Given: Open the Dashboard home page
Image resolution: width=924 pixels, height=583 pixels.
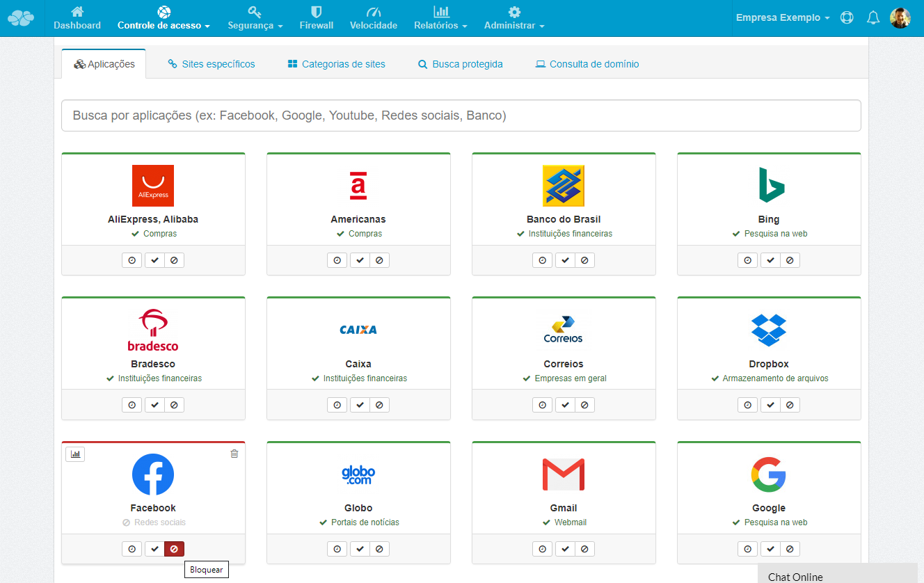Looking at the screenshot, I should pyautogui.click(x=77, y=18).
